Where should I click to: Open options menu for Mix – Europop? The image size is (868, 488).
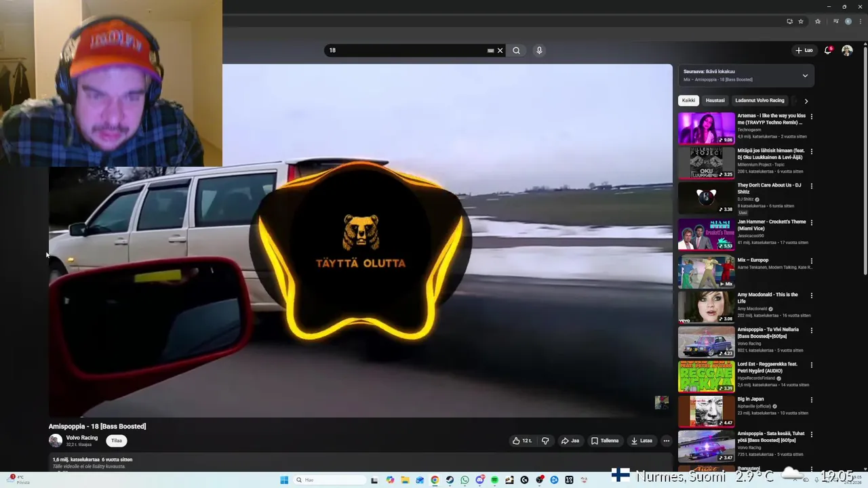(x=811, y=261)
